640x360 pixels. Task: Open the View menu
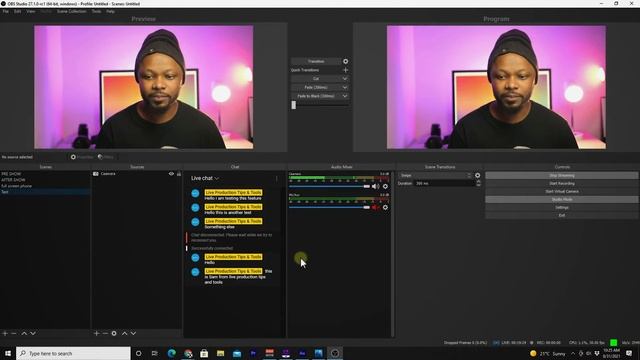[x=31, y=11]
